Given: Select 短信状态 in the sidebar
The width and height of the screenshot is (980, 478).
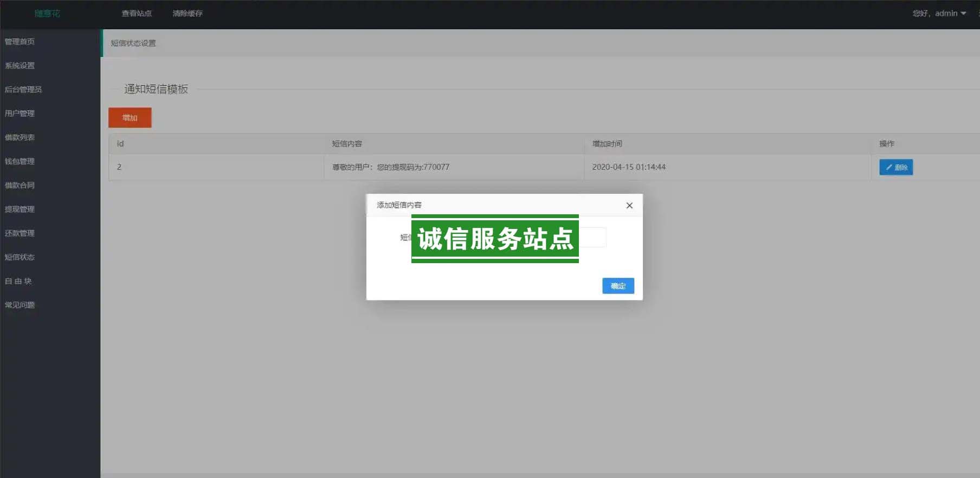Looking at the screenshot, I should [20, 257].
